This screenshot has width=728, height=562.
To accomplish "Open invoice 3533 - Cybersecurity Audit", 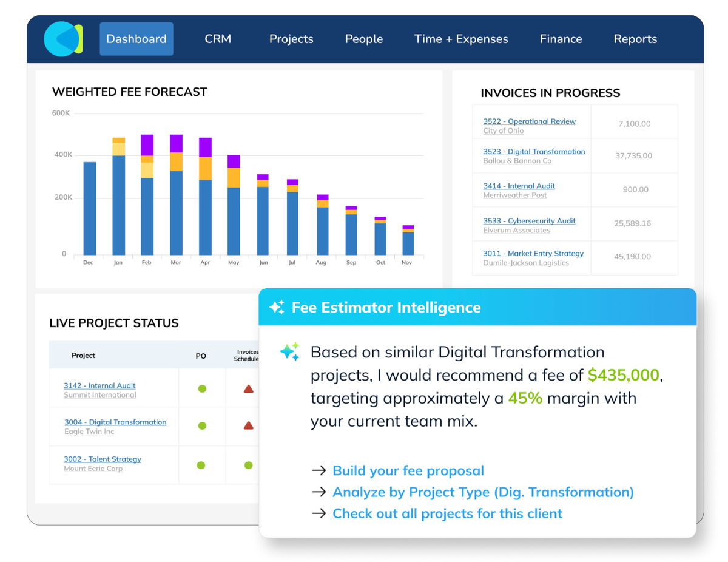I will [x=530, y=221].
